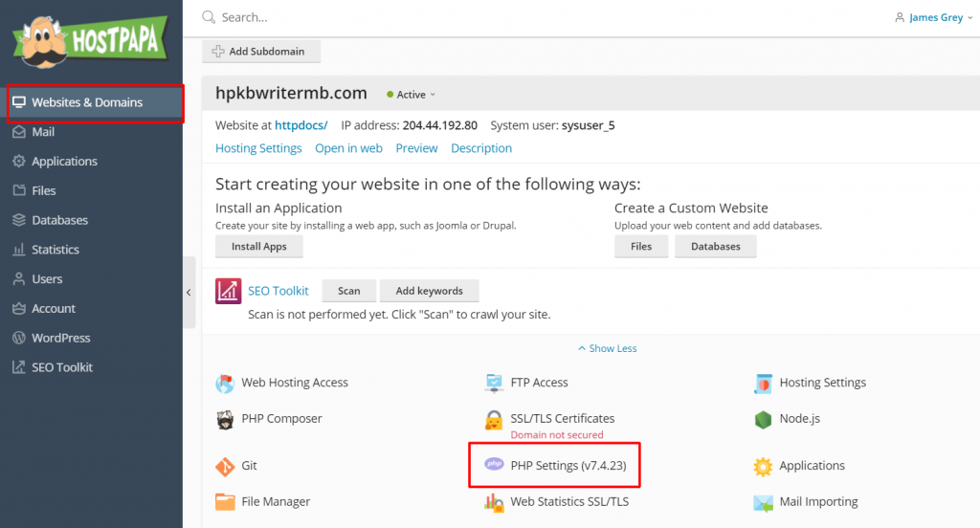Click the Databases button under Custom Website
This screenshot has width=980, height=528.
tap(716, 246)
